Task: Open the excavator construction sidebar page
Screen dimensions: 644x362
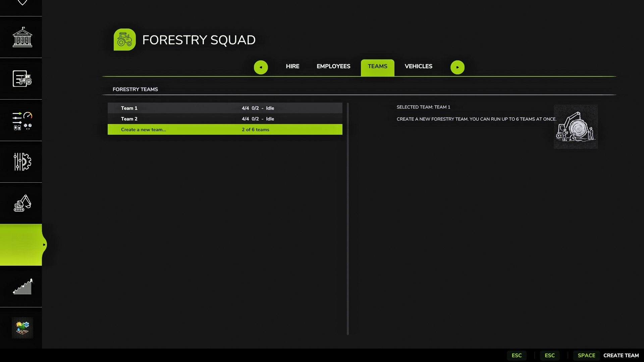Action: tap(22, 203)
